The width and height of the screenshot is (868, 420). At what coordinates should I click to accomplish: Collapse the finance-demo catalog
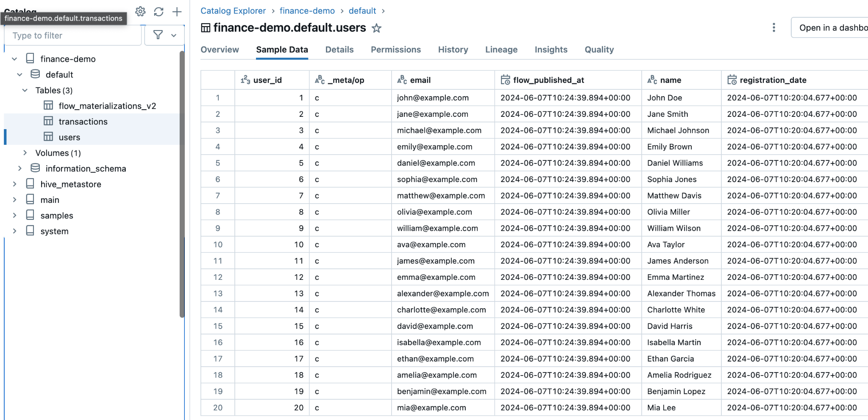[14, 59]
